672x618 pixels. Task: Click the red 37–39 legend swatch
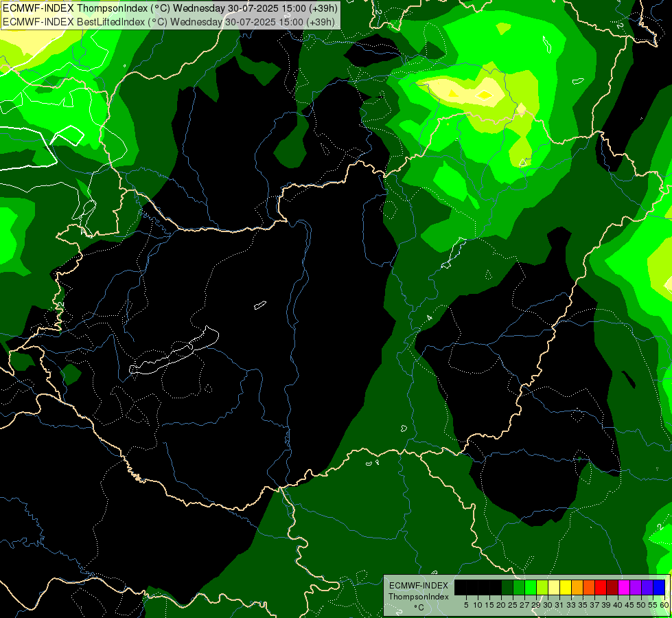(x=601, y=587)
